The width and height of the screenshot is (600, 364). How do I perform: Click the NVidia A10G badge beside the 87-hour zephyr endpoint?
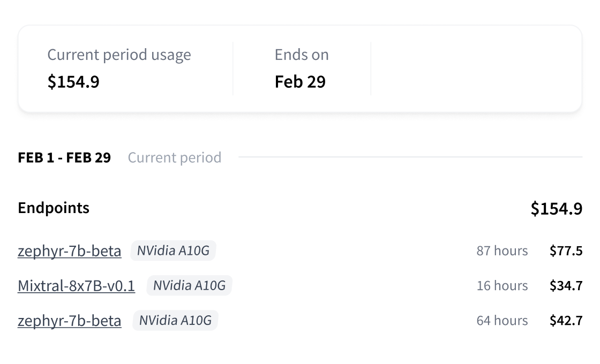click(x=173, y=251)
